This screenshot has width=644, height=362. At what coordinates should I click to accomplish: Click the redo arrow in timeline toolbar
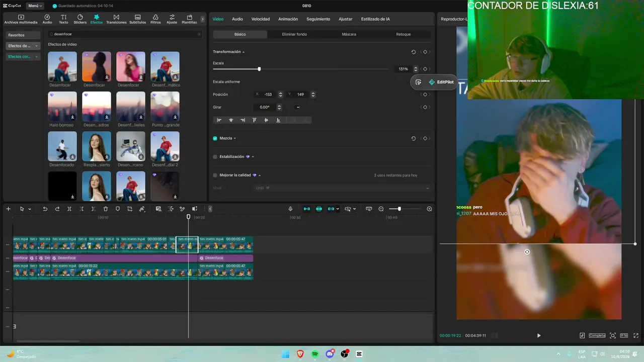(57, 209)
